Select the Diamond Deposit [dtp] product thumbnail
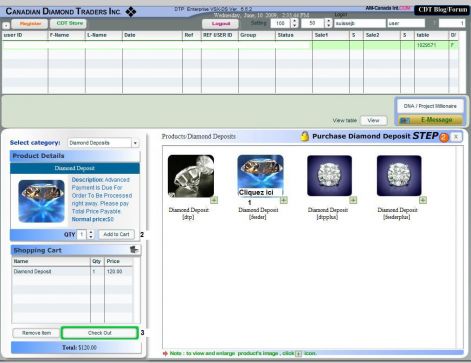Viewport: 471px width, 363px height. pyautogui.click(x=191, y=176)
